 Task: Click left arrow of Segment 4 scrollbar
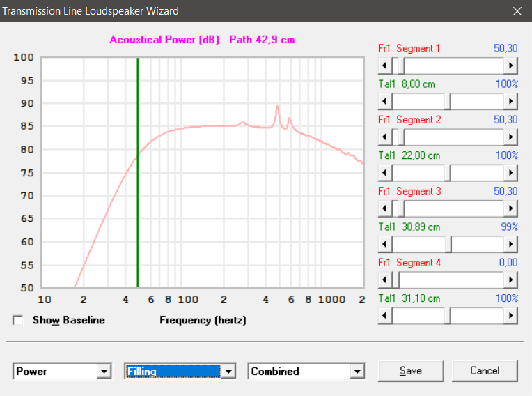pyautogui.click(x=385, y=280)
